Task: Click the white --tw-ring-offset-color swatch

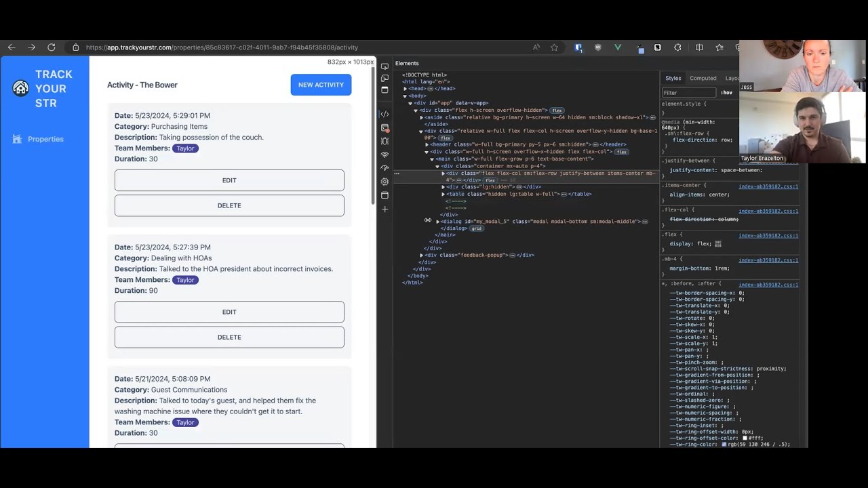Action: 745,439
